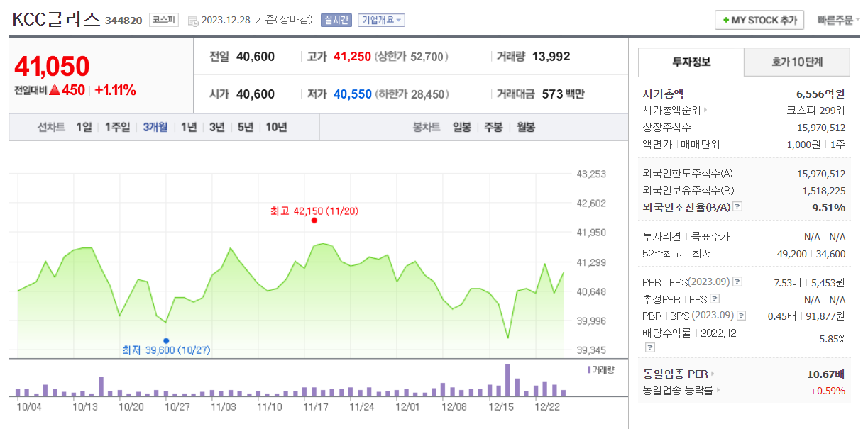
Task: Click the 43,253 price axis label
Action: pyautogui.click(x=591, y=174)
